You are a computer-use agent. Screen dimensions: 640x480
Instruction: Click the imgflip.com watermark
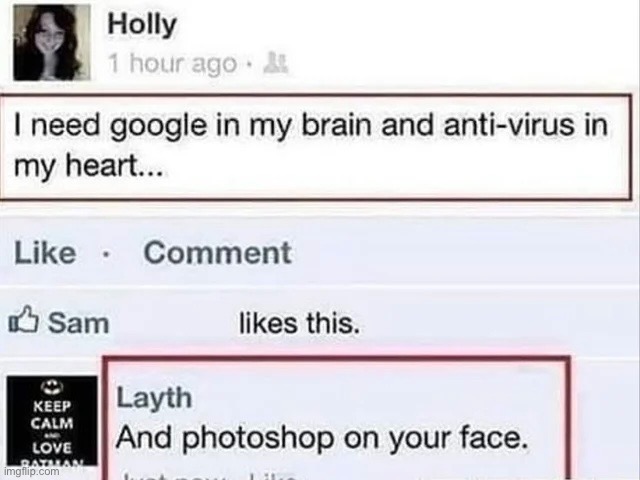(x=30, y=471)
